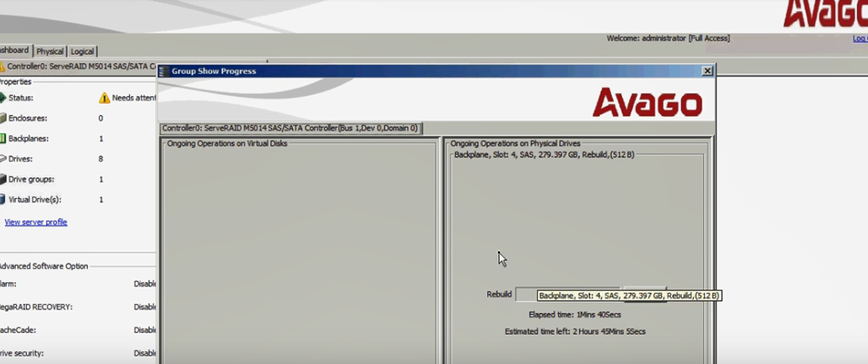
Task: Close the Group Show Progress dialog
Action: [707, 71]
